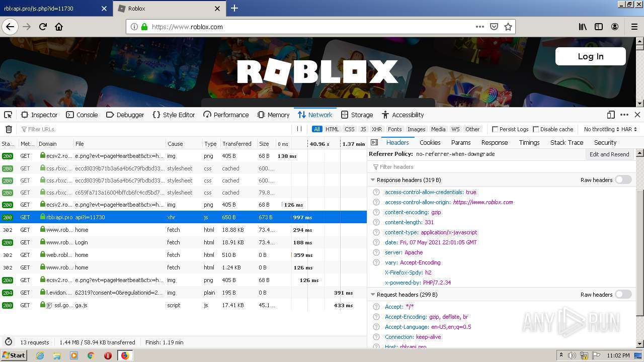The width and height of the screenshot is (644, 362).
Task: Enable Persist Logs checkbox
Action: pyautogui.click(x=495, y=129)
